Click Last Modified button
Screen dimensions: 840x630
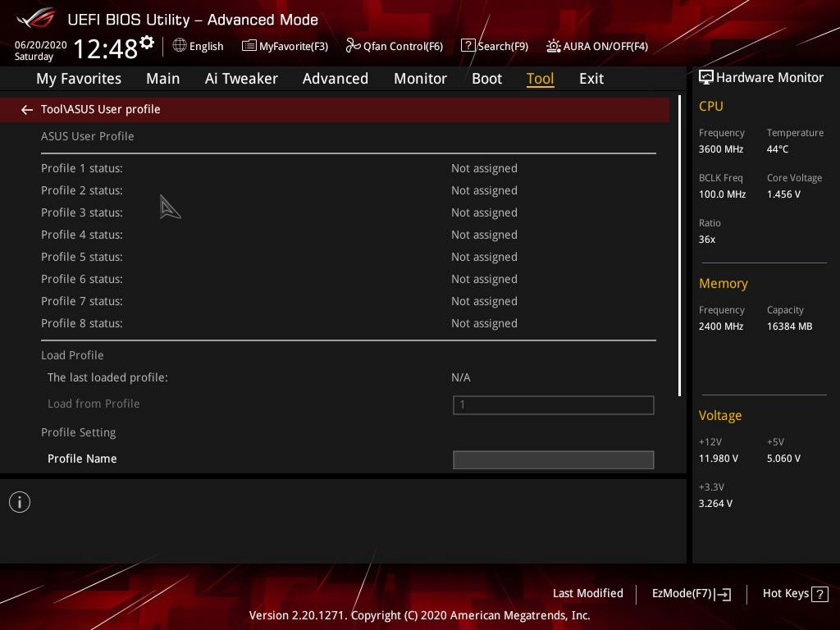(x=587, y=593)
